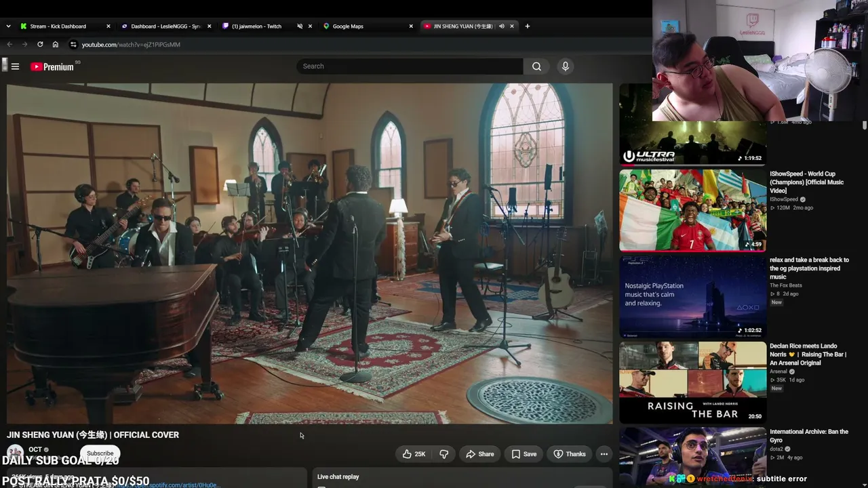Open the Nostalgic PlayStation music thumbnail
This screenshot has width=868, height=488.
point(692,296)
